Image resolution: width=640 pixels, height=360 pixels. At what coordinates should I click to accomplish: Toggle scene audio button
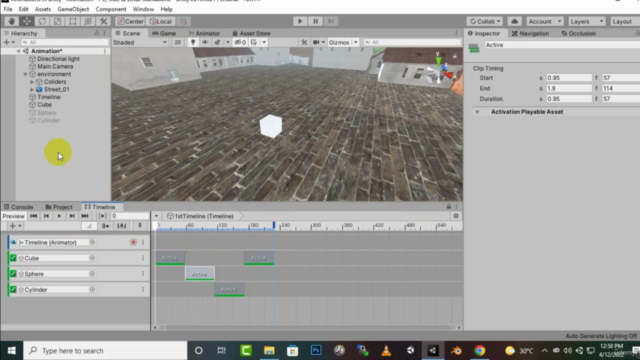pos(205,42)
